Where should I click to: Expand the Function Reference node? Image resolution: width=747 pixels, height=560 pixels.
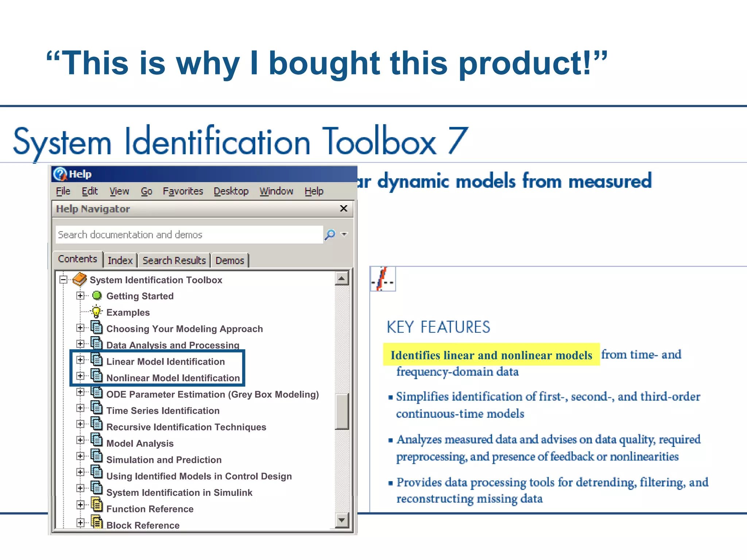[80, 505]
